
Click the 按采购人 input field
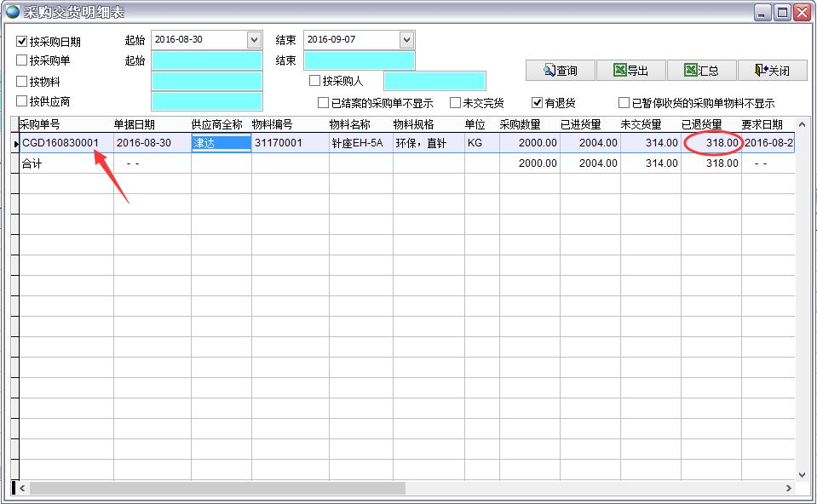point(437,81)
